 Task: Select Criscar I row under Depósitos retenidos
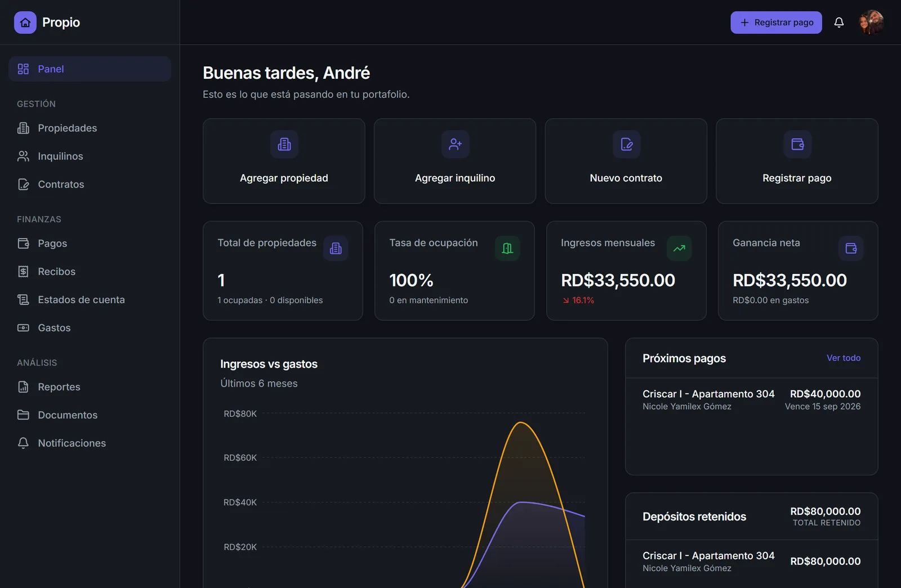[751, 562]
